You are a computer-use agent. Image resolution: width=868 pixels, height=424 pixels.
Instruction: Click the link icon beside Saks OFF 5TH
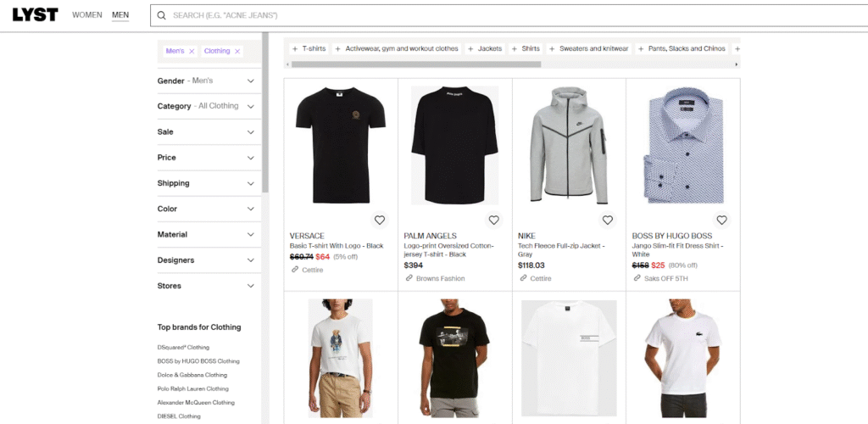tap(637, 278)
